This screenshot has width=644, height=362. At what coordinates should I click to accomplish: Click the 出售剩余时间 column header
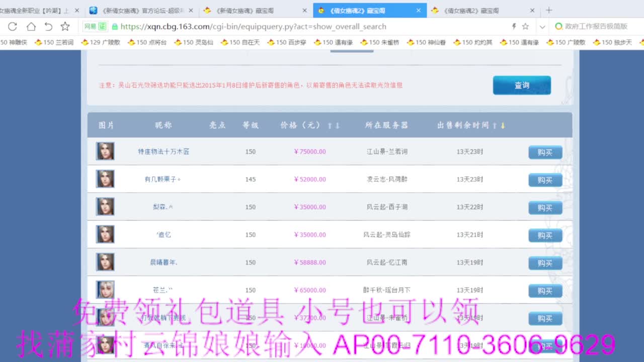click(x=463, y=125)
